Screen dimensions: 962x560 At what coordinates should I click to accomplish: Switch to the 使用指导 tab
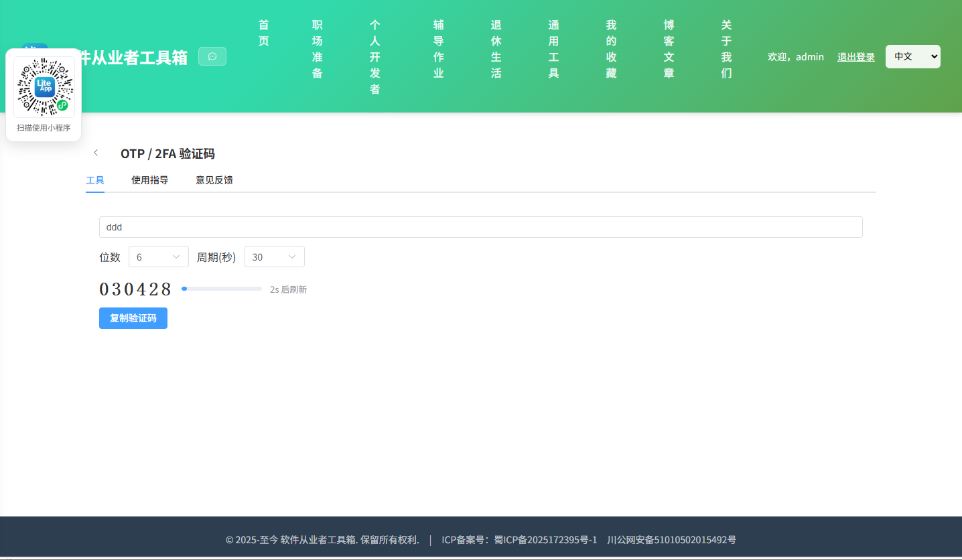click(x=150, y=180)
